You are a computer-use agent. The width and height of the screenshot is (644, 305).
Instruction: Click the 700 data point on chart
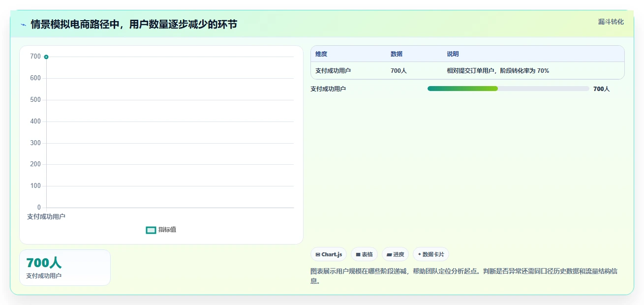pyautogui.click(x=46, y=57)
